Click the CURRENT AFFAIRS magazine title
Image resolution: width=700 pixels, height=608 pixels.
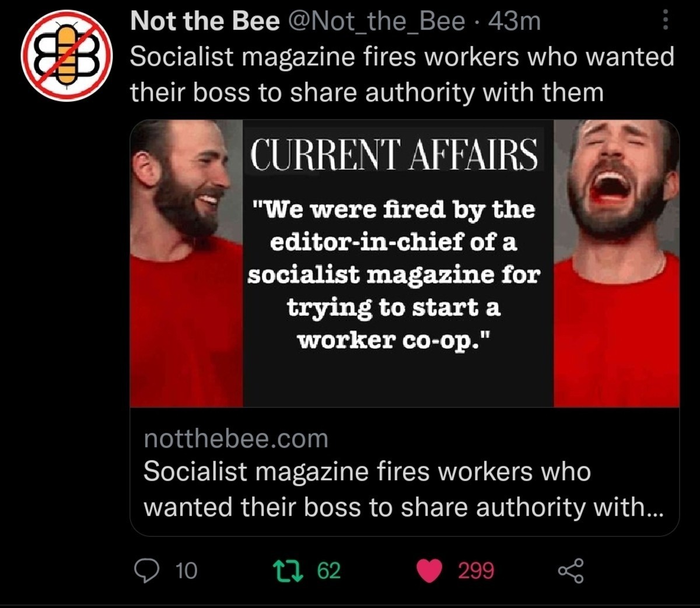[x=394, y=153]
